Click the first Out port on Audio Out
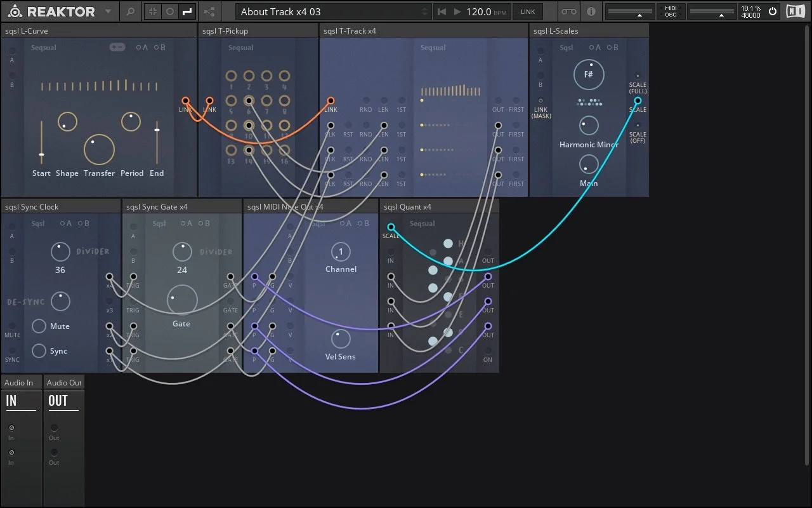Viewport: 812px width, 508px height. pos(54,428)
